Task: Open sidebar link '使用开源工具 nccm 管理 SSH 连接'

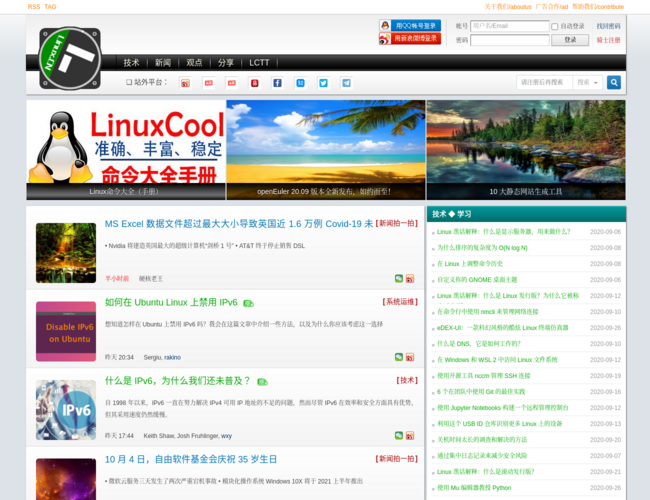Action: 484,376
